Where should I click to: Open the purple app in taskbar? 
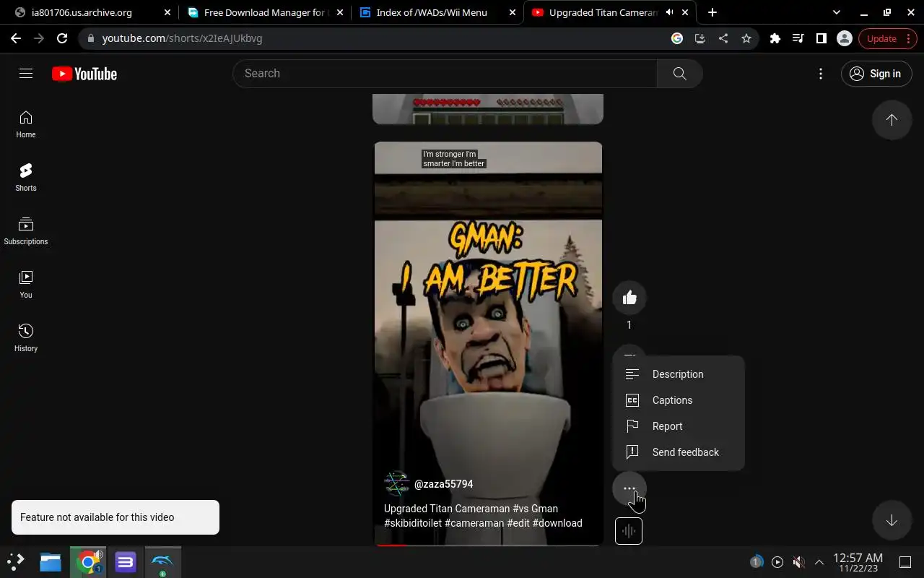[126, 561]
